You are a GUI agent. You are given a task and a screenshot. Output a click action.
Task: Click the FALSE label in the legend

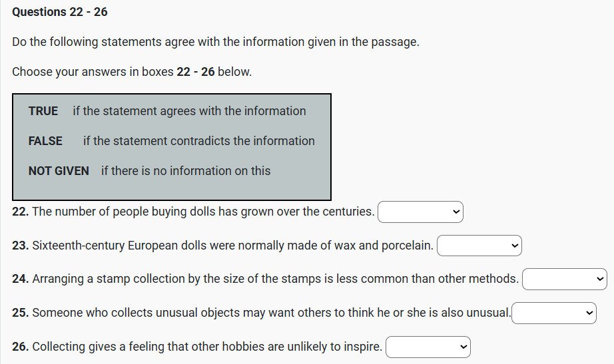45,141
